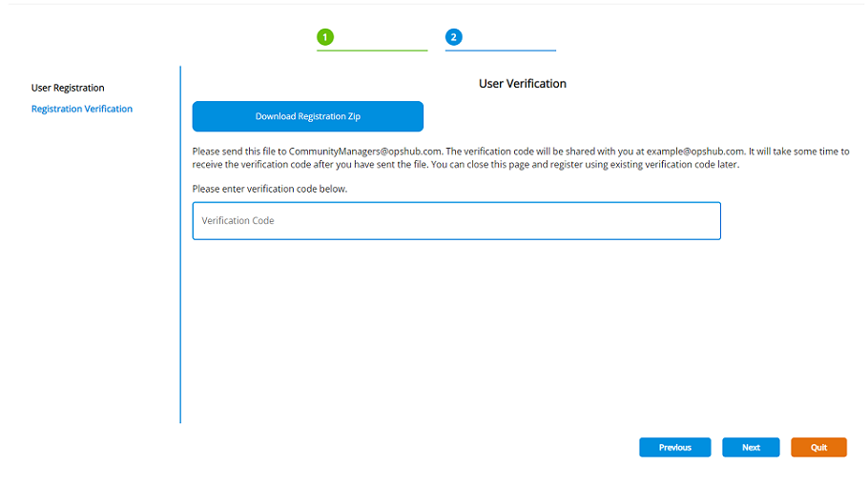868x486 pixels.
Task: Click the 'Please enter verification code below' label
Action: (x=270, y=189)
